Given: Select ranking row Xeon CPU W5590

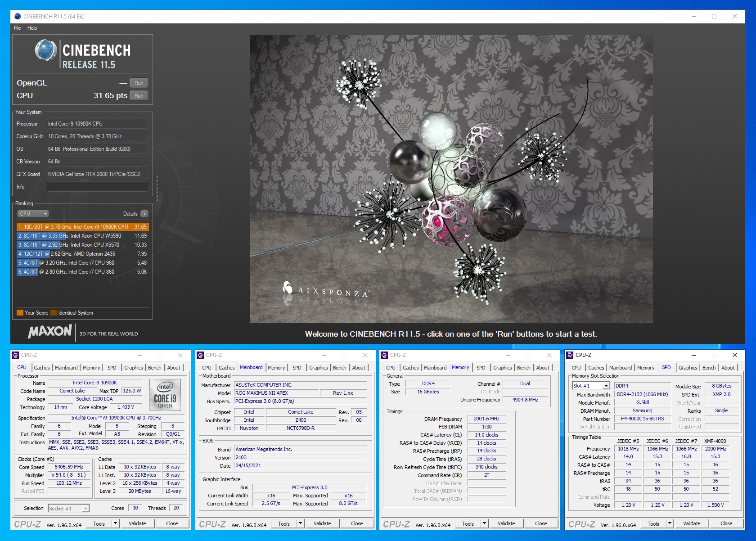Looking at the screenshot, I should click(x=82, y=236).
